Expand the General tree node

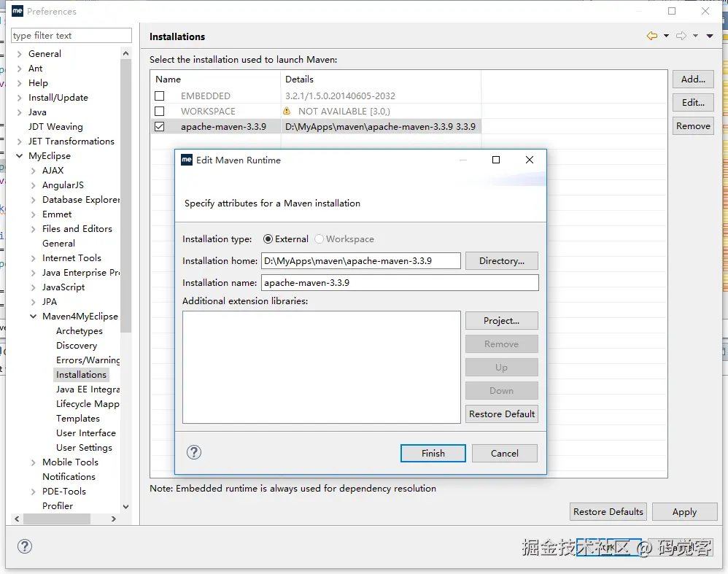(x=20, y=54)
